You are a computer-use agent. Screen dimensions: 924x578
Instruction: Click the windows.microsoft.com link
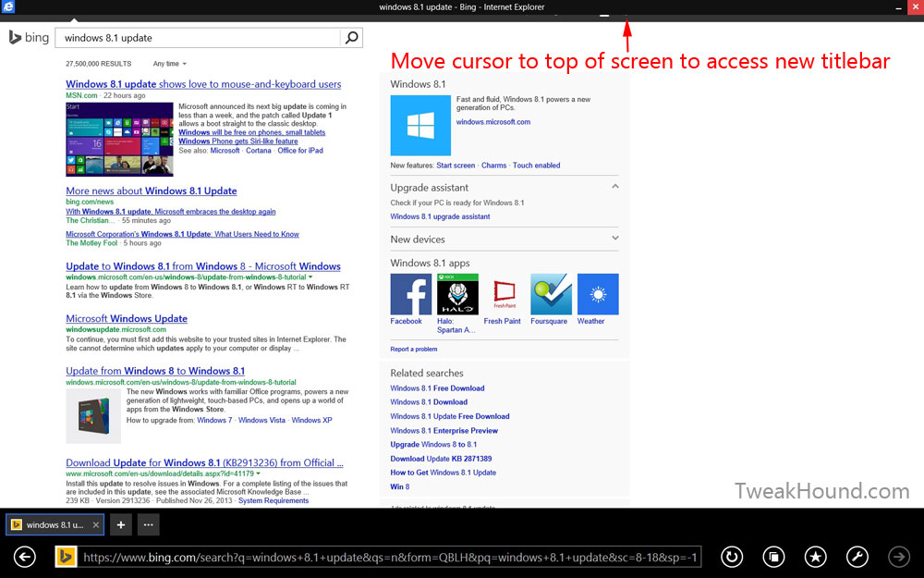point(493,122)
